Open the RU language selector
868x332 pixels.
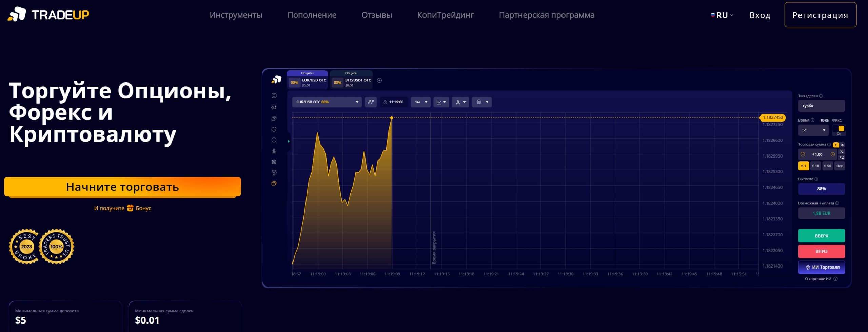(x=722, y=15)
